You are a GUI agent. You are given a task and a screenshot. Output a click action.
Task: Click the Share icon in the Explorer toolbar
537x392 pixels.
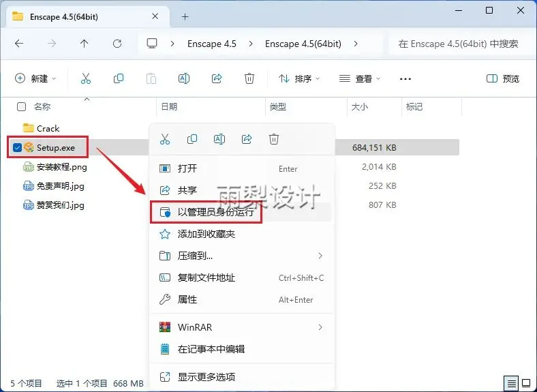[217, 78]
